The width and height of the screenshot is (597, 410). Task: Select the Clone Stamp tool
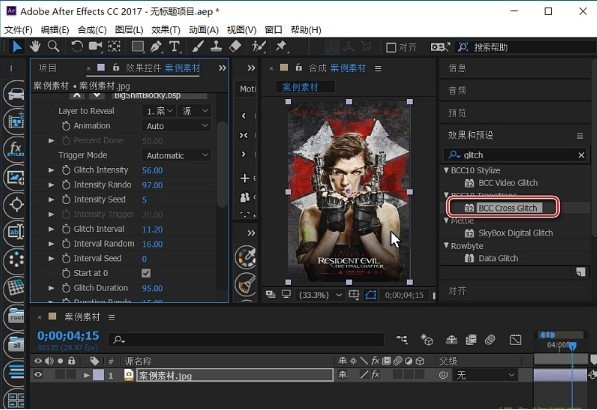click(216, 46)
